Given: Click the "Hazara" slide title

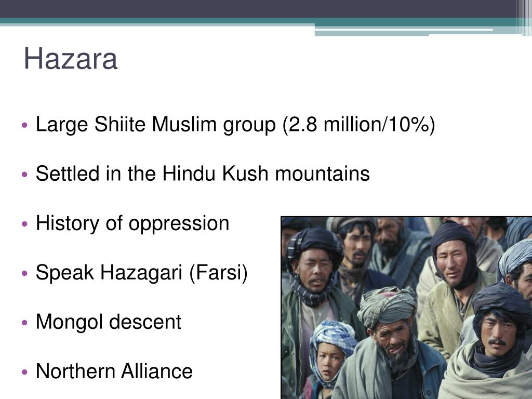Looking at the screenshot, I should (x=70, y=59).
